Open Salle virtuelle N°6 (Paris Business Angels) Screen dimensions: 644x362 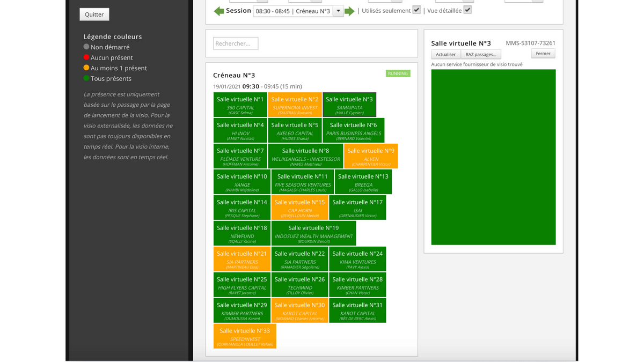pyautogui.click(x=353, y=130)
